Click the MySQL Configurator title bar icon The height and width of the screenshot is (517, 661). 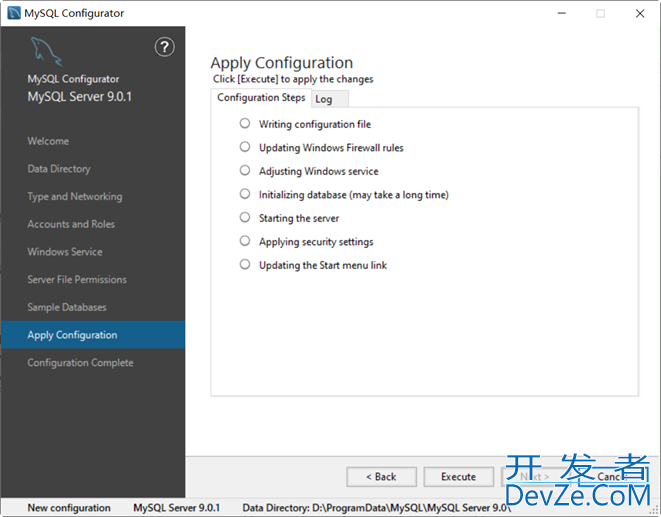[13, 13]
